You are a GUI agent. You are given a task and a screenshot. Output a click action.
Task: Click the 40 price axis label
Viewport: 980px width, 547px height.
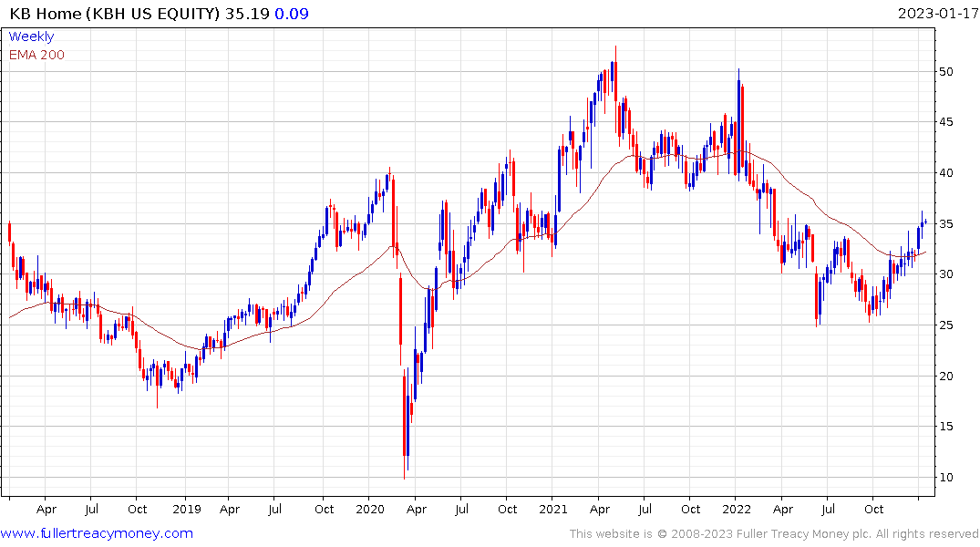(945, 173)
